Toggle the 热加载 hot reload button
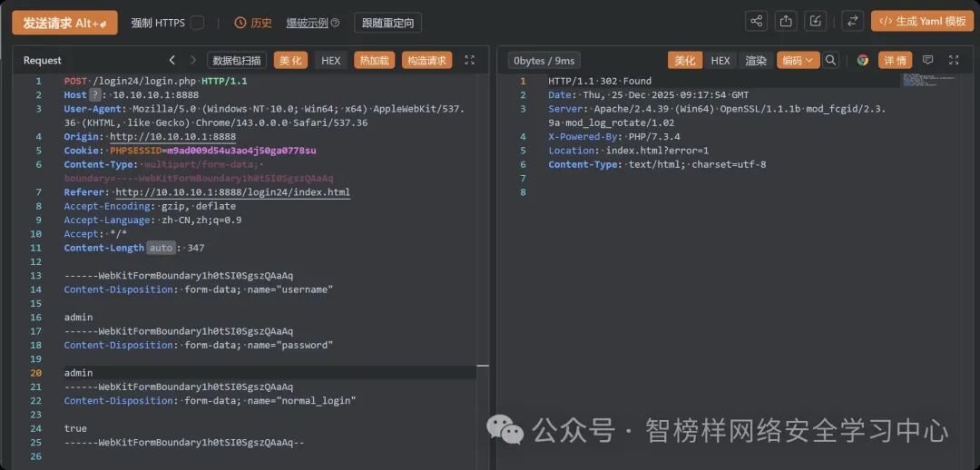 click(x=375, y=60)
